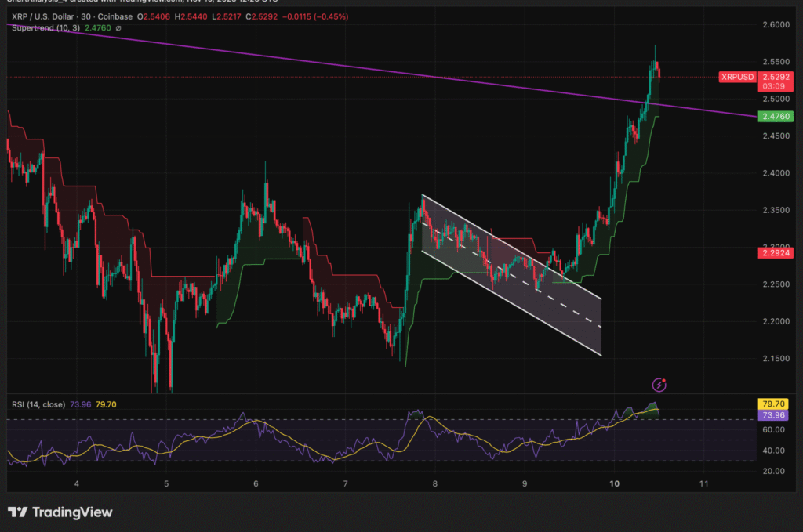The height and width of the screenshot is (532, 803).
Task: Click the purple 73.96 RSI value label
Action: [775, 415]
